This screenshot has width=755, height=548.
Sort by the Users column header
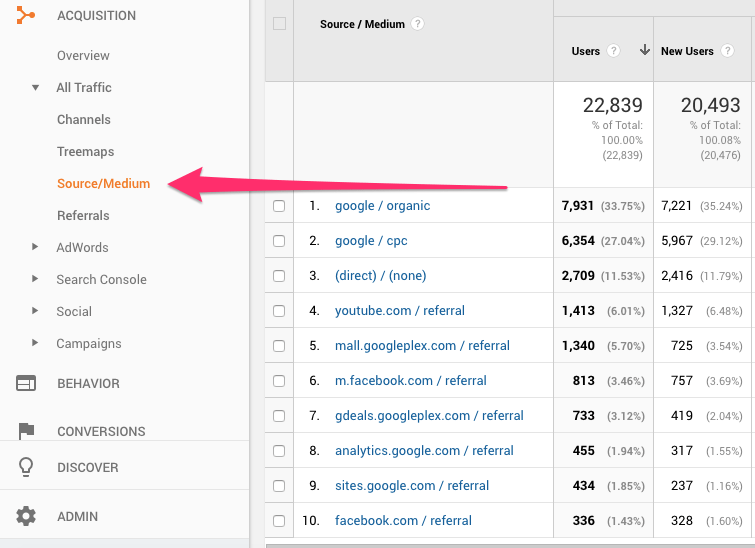586,51
